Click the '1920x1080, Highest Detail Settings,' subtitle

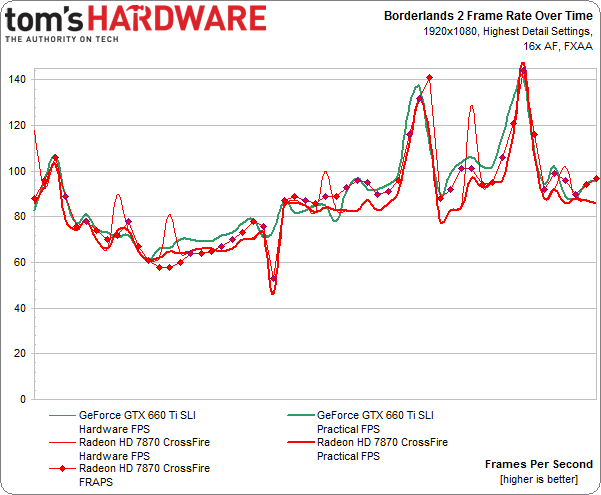508,31
